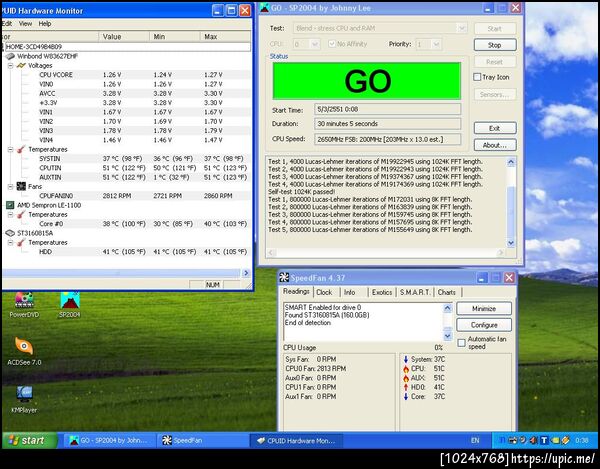
Task: Click the Windows start button
Action: 29,441
